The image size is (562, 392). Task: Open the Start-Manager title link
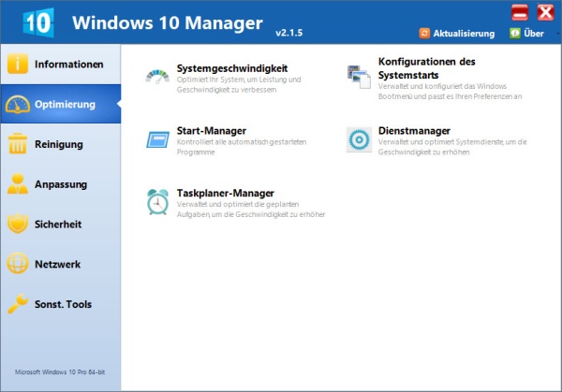click(x=212, y=131)
